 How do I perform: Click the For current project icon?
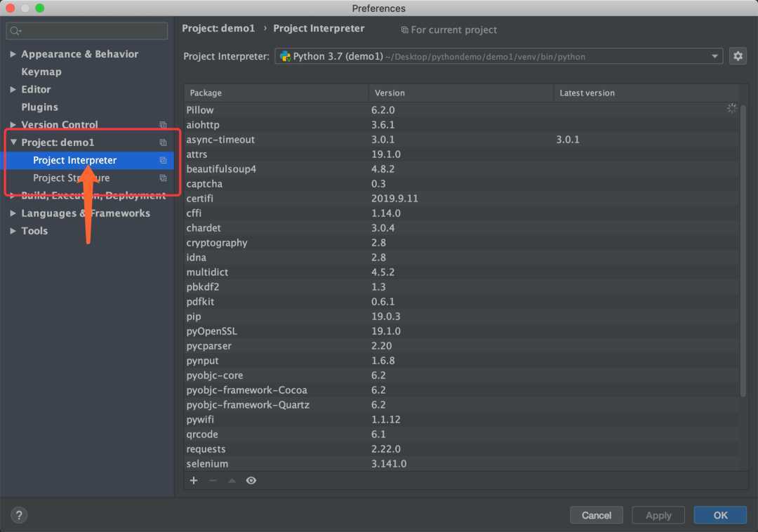[x=405, y=30]
